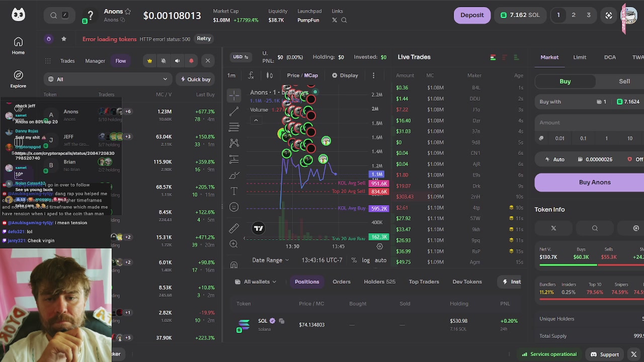Open the Explore section in sidebar

[18, 79]
